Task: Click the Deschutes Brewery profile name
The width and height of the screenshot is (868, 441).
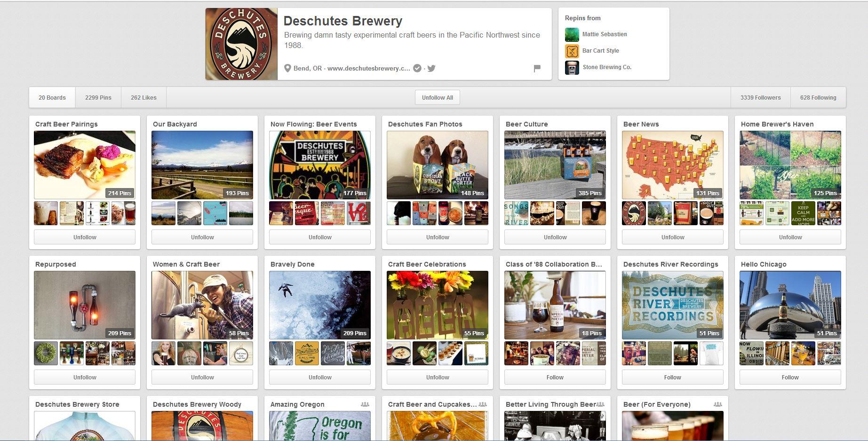Action: pyautogui.click(x=343, y=21)
